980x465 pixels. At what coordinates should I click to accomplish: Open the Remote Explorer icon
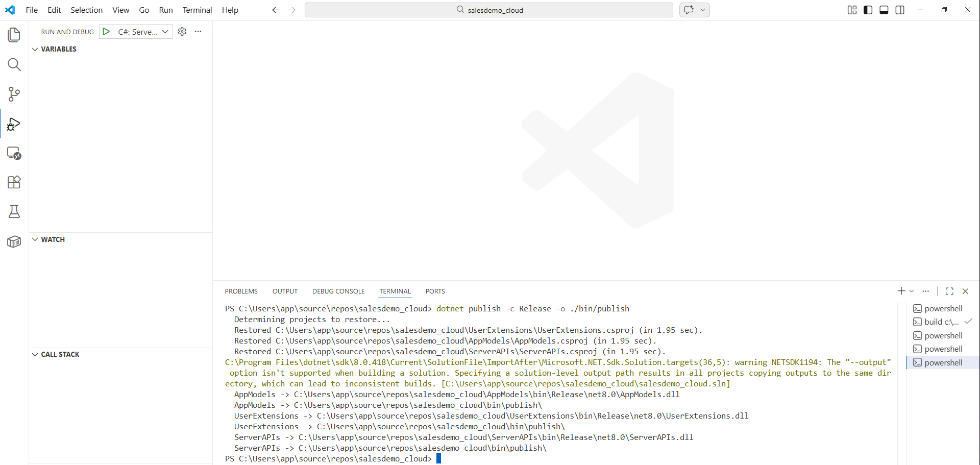coord(14,153)
